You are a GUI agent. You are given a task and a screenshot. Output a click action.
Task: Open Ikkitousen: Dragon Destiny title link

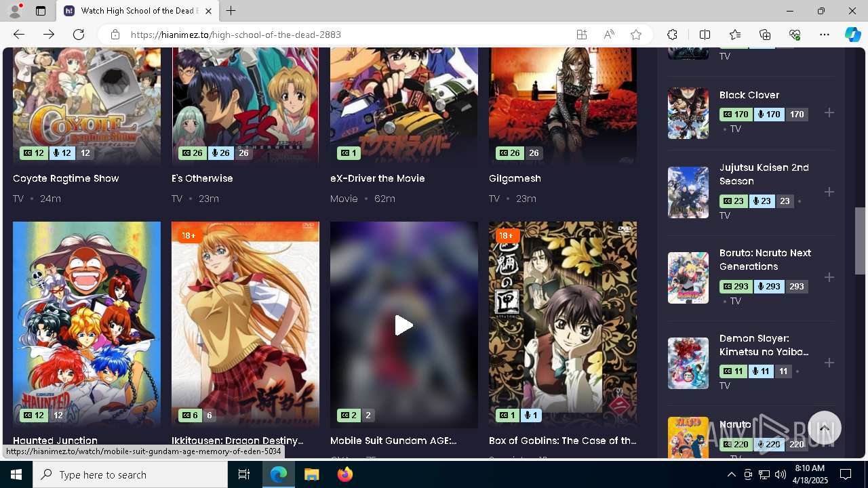click(x=237, y=441)
